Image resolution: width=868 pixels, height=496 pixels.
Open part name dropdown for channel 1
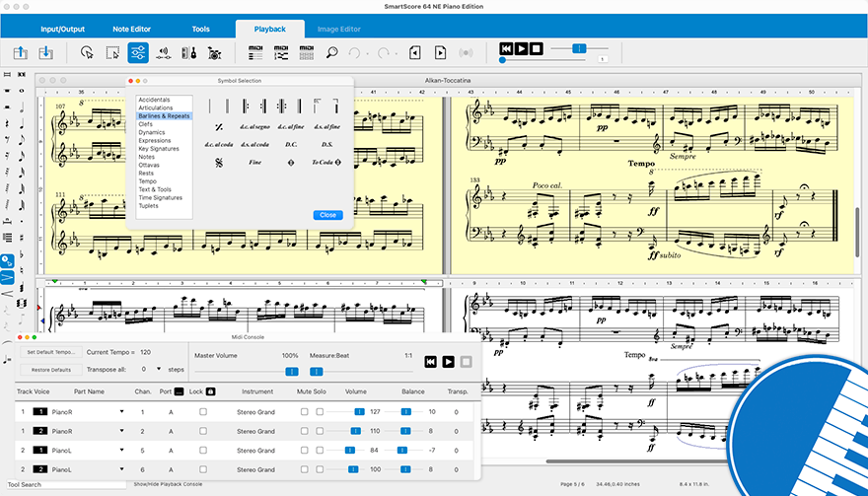tap(121, 411)
